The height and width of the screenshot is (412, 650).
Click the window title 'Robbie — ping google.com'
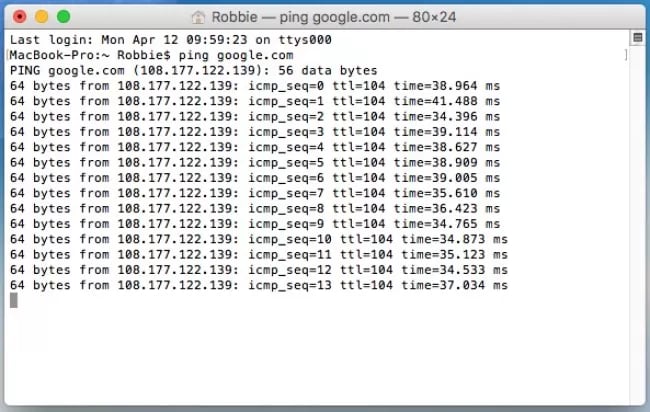[x=301, y=17]
